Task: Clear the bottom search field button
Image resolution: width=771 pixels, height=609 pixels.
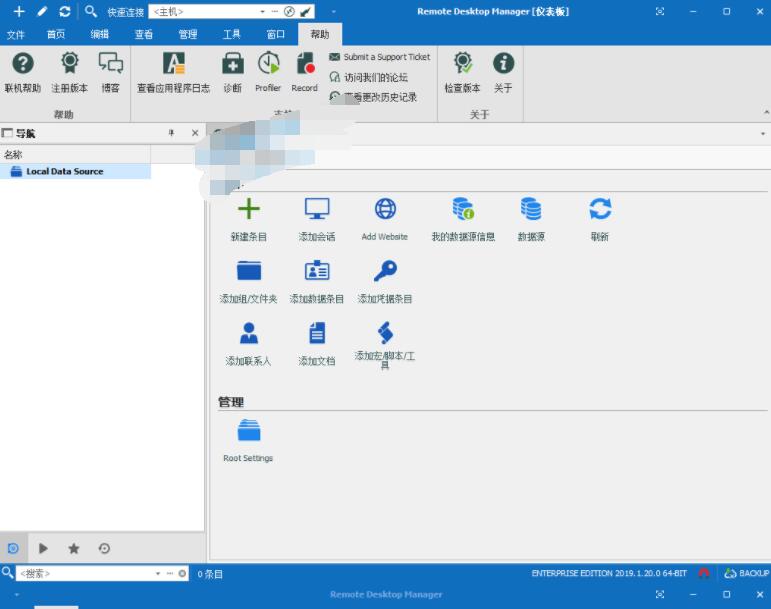Action: coord(182,574)
